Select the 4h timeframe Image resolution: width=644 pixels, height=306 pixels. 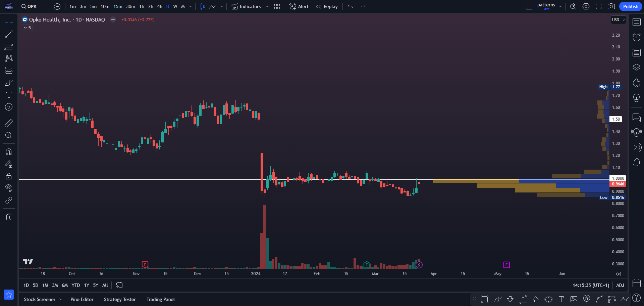[x=160, y=6]
